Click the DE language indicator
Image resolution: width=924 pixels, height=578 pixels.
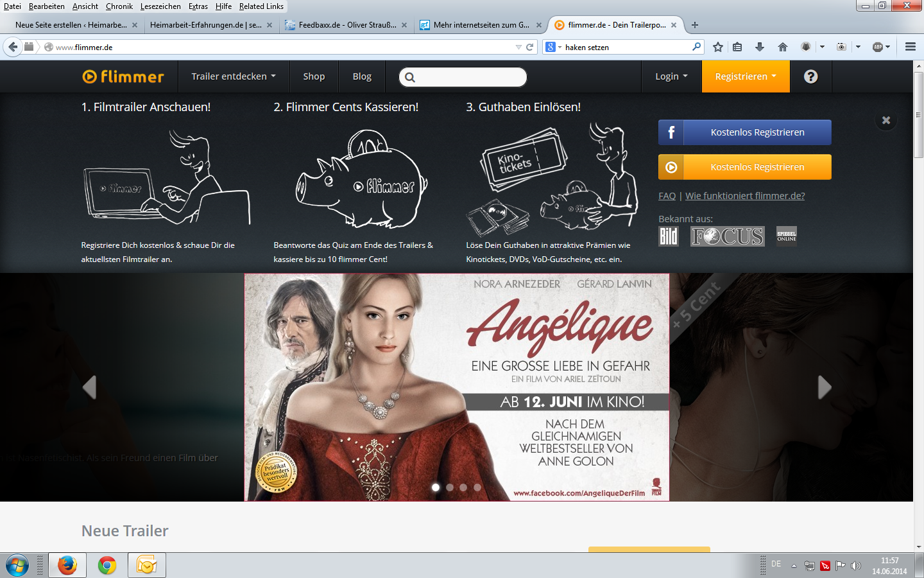click(776, 564)
